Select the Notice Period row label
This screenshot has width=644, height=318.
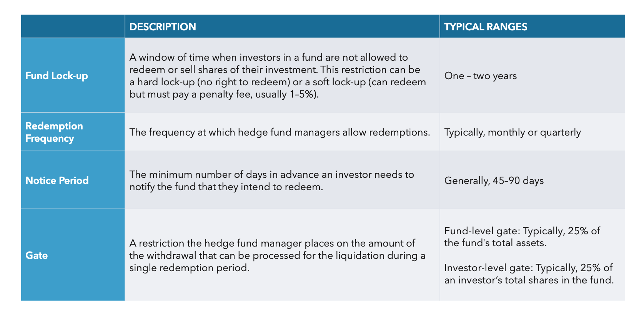(x=57, y=181)
